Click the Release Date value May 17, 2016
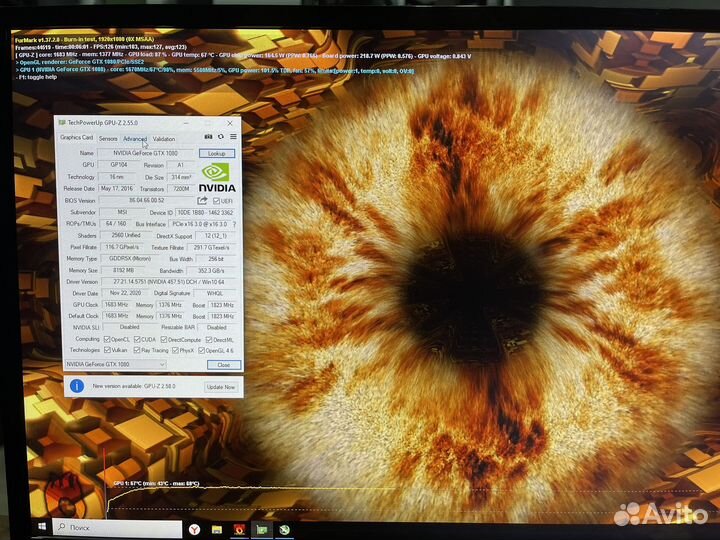Viewport: 720px width, 540px height. coord(117,188)
